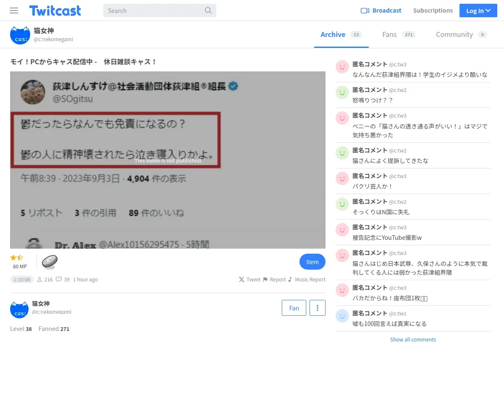504x420 pixels.
Task: Click the comments count bubble icon
Action: click(x=59, y=279)
